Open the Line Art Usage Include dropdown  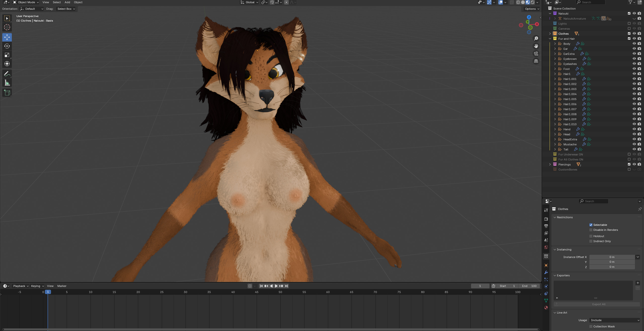pos(615,320)
